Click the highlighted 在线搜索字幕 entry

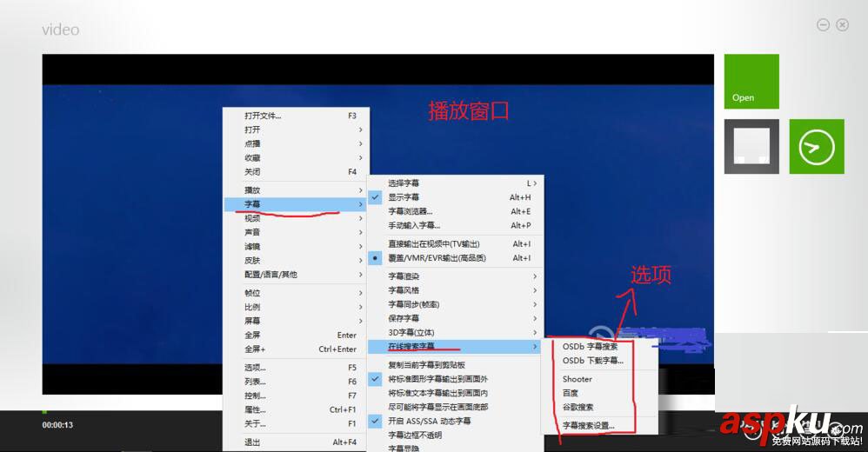point(457,346)
